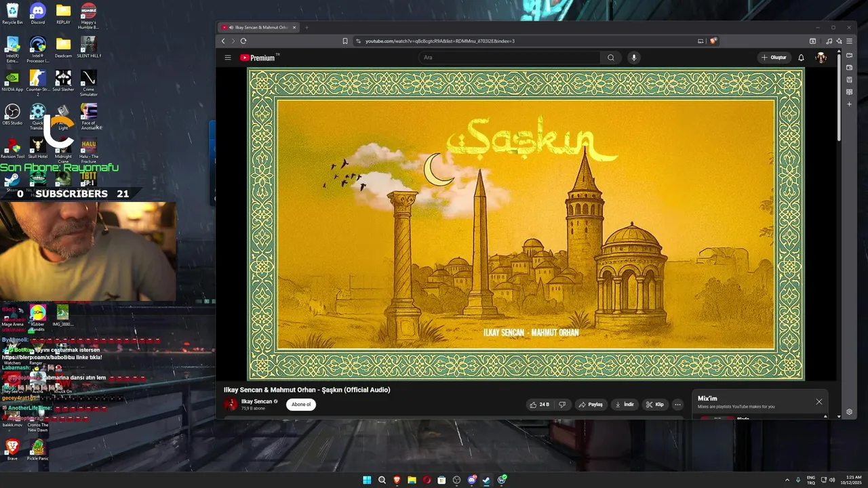Switch input language ENG TRQ
This screenshot has width=868, height=488.
[x=811, y=480]
